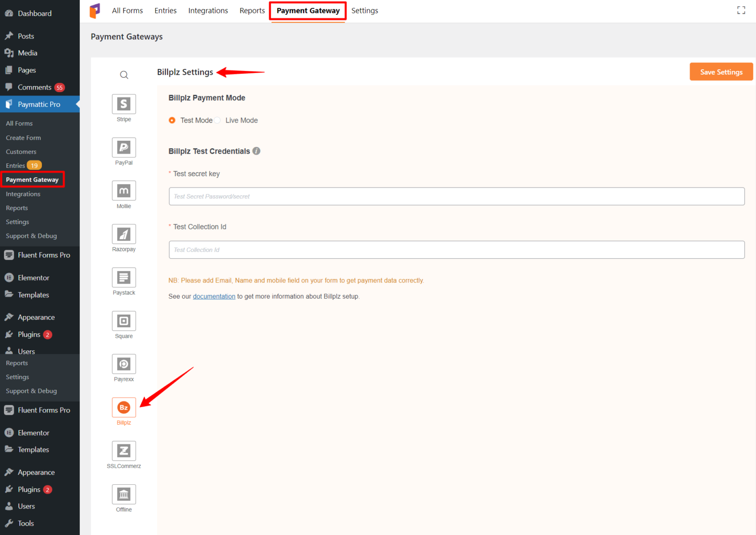Select the Payrexx gateway option
Screen dimensions: 756x535
point(124,364)
